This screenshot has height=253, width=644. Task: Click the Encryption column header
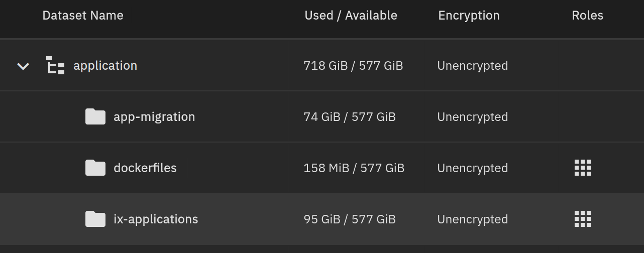[x=469, y=16]
